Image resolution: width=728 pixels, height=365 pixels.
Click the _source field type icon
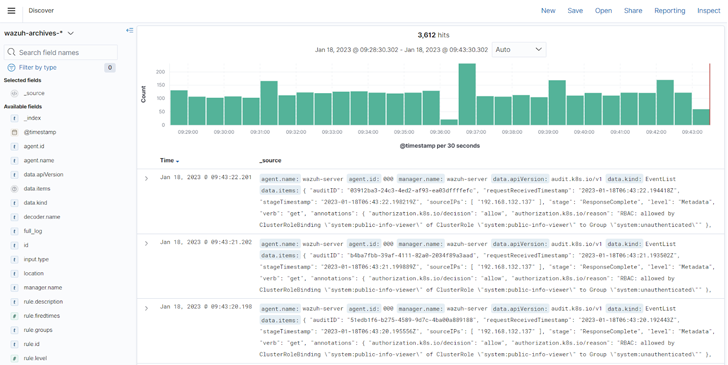pyautogui.click(x=14, y=93)
